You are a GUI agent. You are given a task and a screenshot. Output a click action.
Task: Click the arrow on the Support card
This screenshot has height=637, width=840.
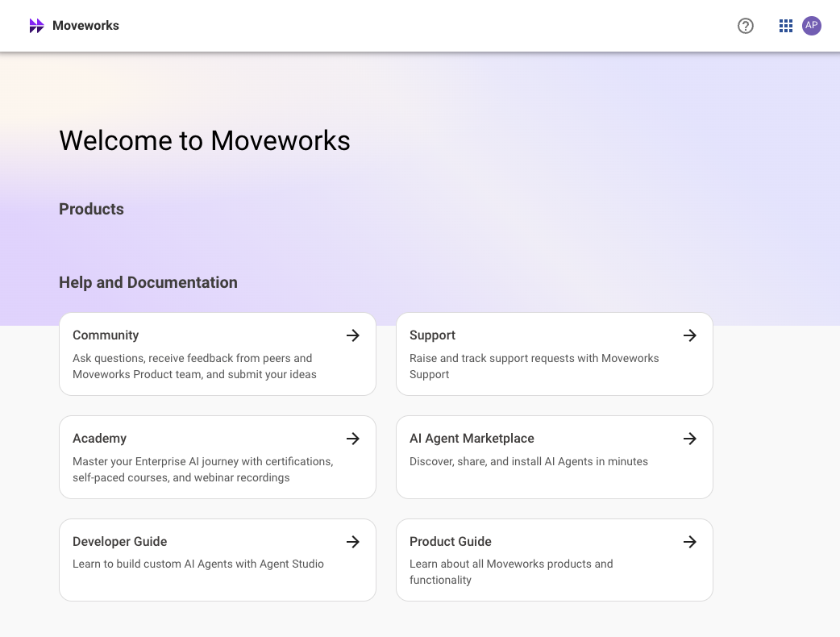click(x=689, y=335)
